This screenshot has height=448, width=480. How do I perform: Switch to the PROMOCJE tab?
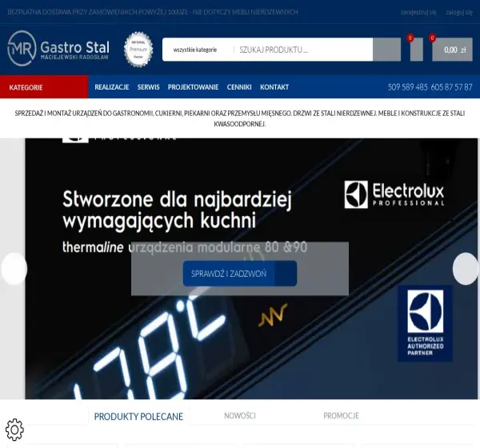click(341, 416)
